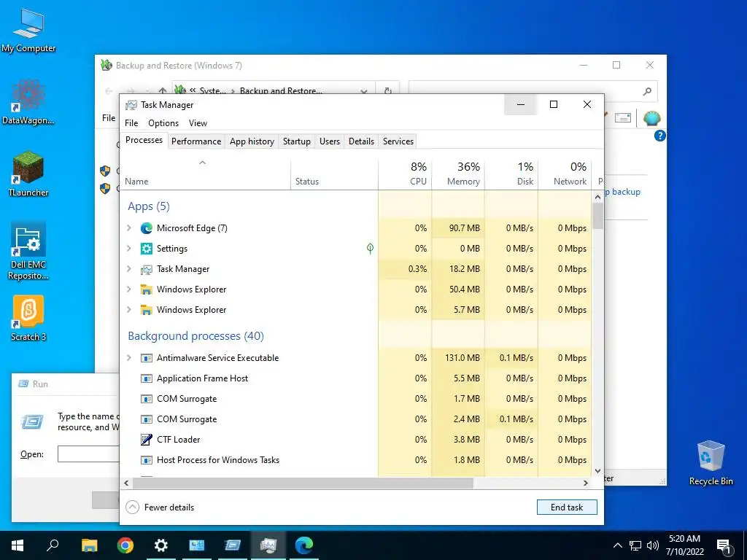747x560 pixels.
Task: Switch to the Startup tab
Action: 297,141
